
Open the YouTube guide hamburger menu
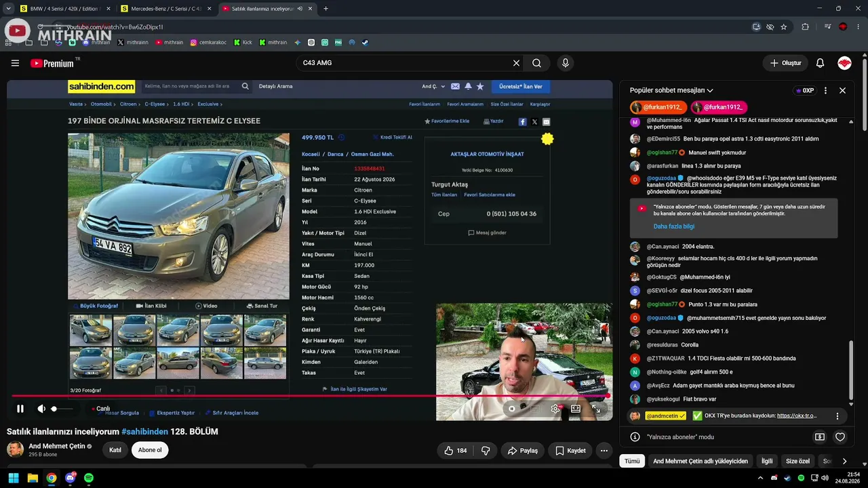point(15,63)
